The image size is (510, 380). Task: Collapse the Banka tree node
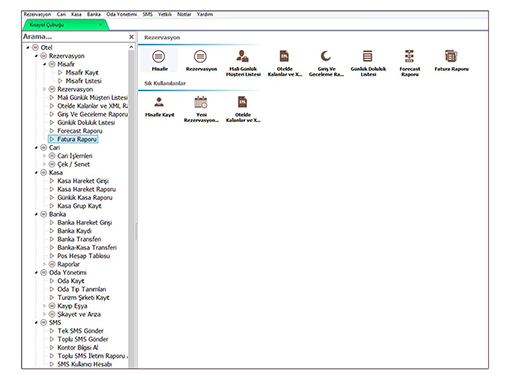[x=36, y=214]
